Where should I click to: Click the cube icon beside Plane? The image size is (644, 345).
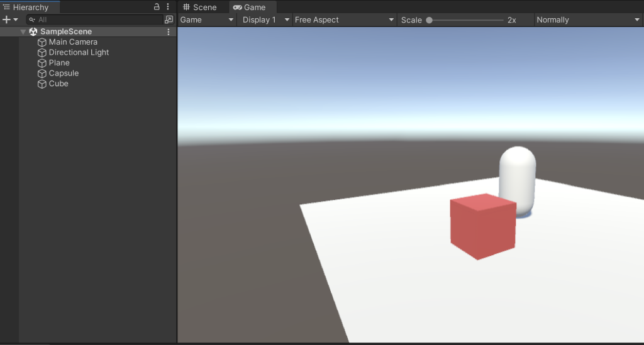pyautogui.click(x=42, y=63)
